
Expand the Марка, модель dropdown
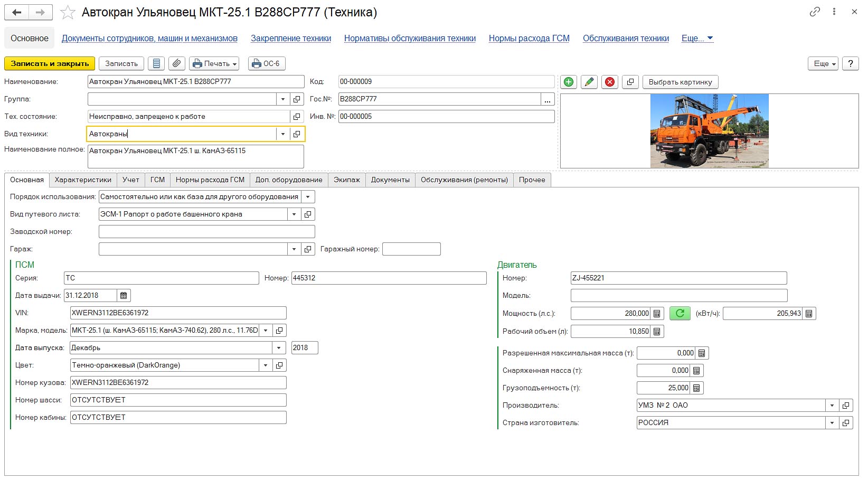(266, 331)
